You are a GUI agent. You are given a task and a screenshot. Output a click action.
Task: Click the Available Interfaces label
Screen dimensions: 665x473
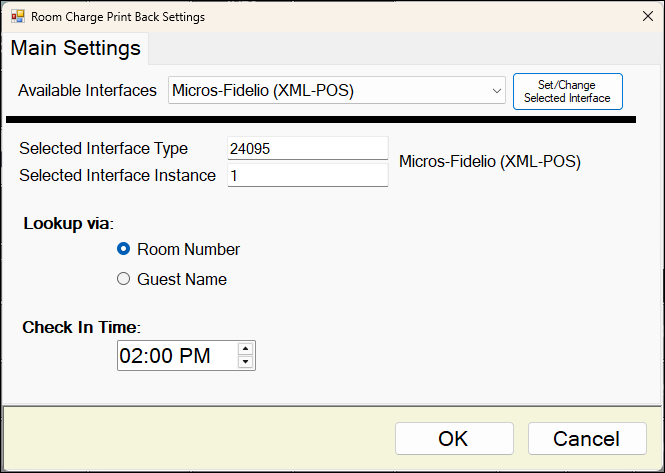pos(87,90)
